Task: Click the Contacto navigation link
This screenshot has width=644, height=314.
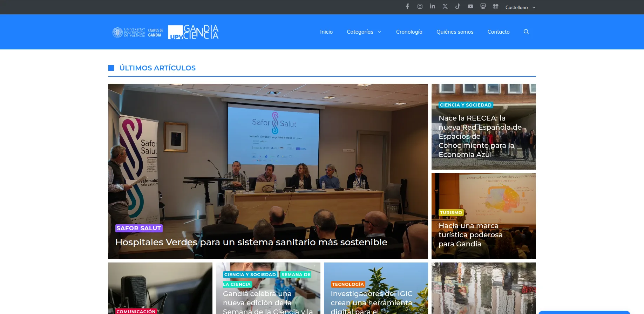Action: point(499,32)
